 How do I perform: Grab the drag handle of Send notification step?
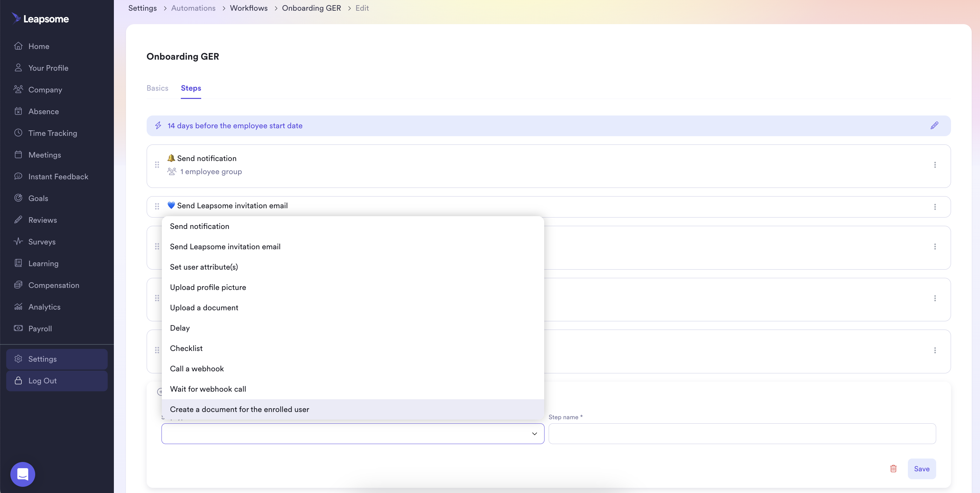(x=157, y=164)
